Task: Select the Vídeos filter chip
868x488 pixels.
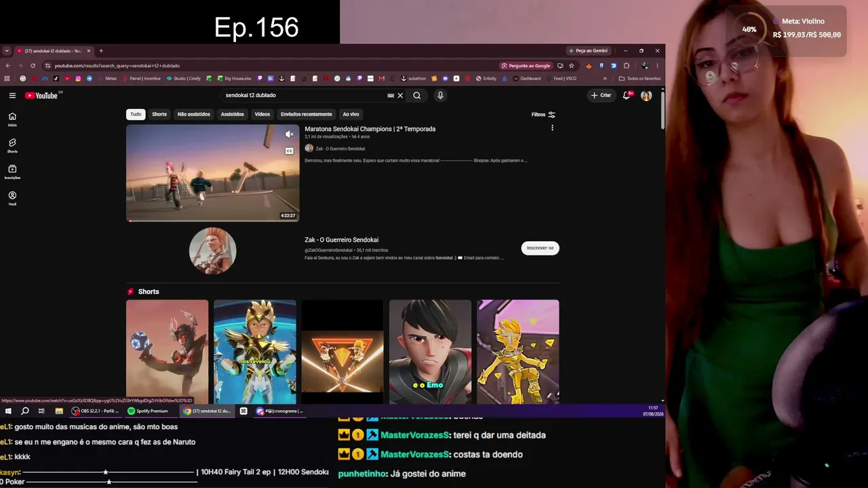Action: (262, 115)
